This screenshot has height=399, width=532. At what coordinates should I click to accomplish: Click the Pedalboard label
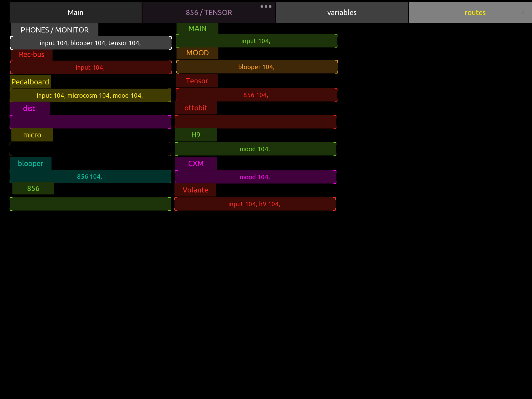(x=30, y=82)
